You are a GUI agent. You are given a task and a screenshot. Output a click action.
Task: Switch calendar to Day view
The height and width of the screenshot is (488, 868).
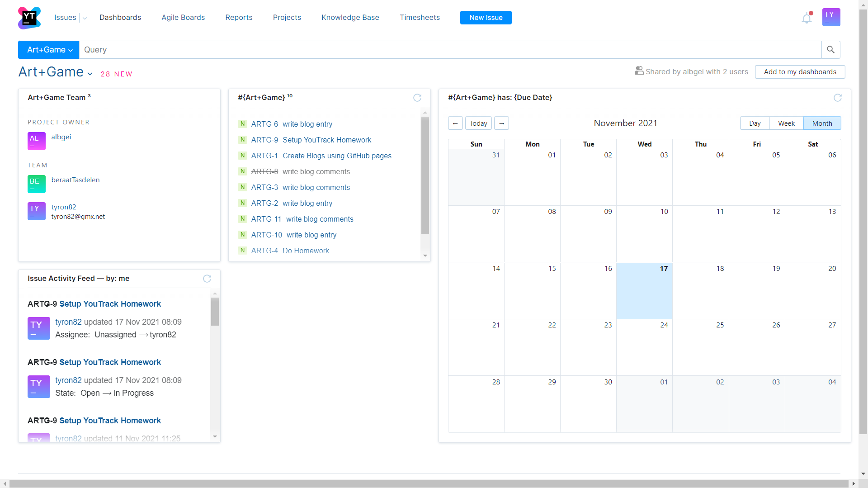click(755, 123)
